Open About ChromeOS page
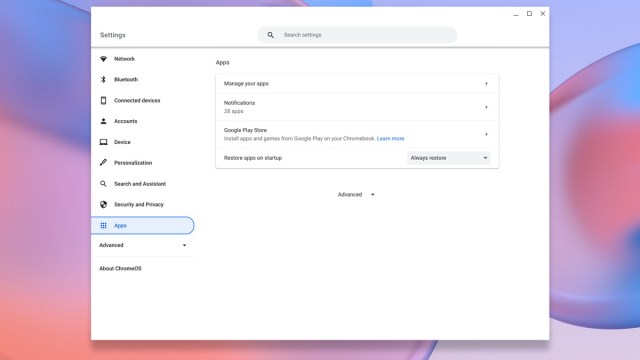 [x=120, y=269]
